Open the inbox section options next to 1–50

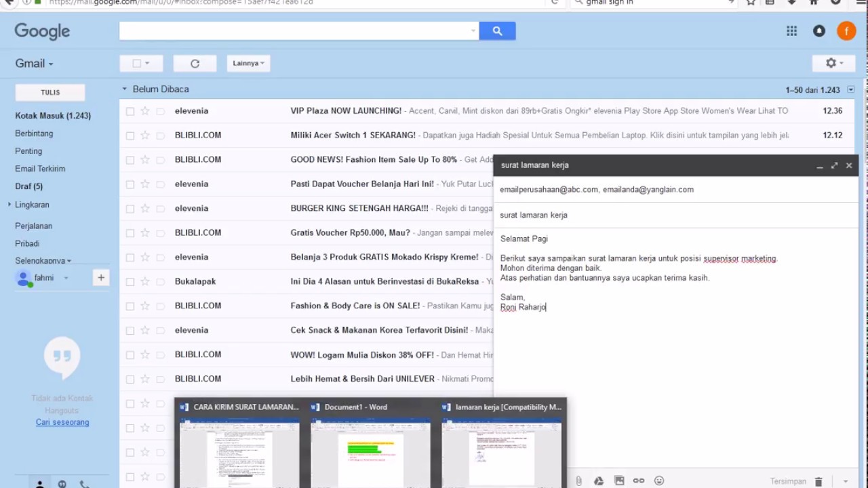coord(851,89)
